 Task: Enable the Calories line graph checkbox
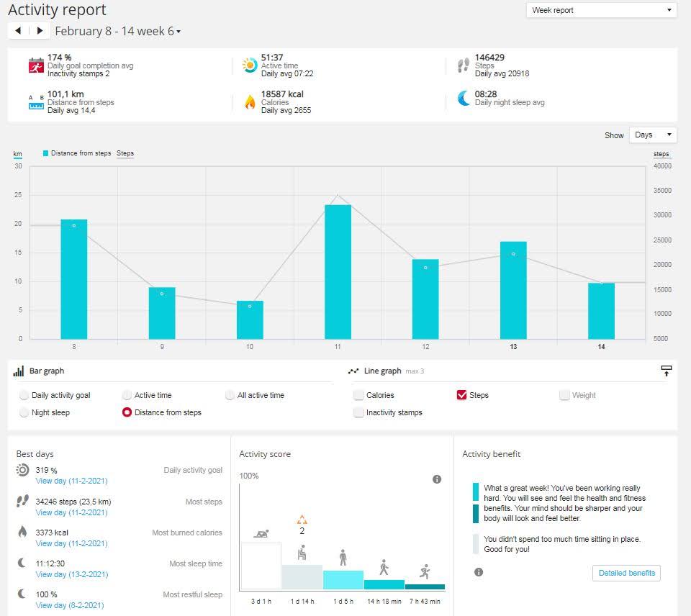point(358,395)
